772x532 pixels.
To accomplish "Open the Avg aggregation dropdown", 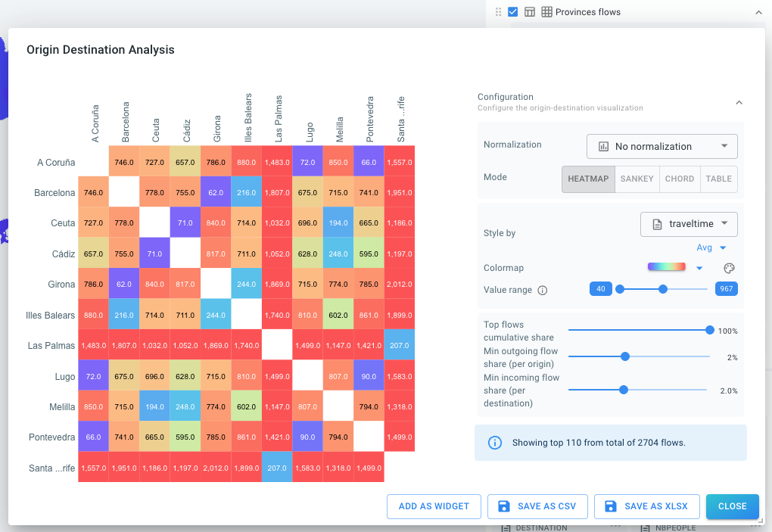I will pyautogui.click(x=711, y=247).
